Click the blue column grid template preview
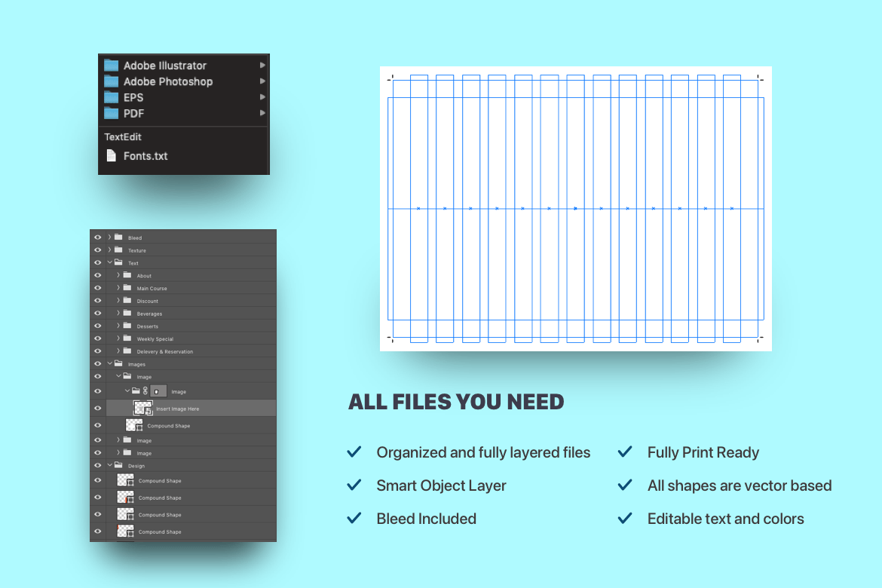The height and width of the screenshot is (588, 882). [575, 209]
